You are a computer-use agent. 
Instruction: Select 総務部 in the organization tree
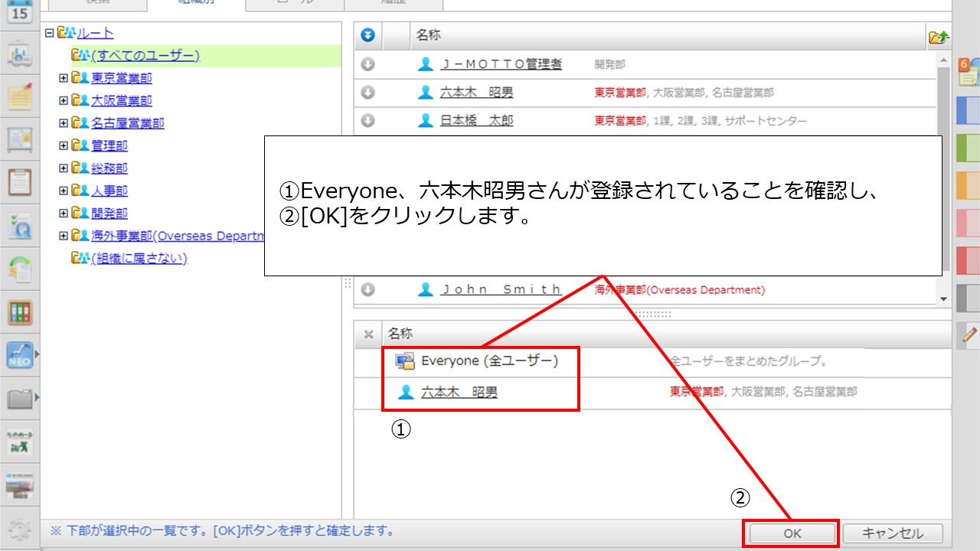[109, 168]
